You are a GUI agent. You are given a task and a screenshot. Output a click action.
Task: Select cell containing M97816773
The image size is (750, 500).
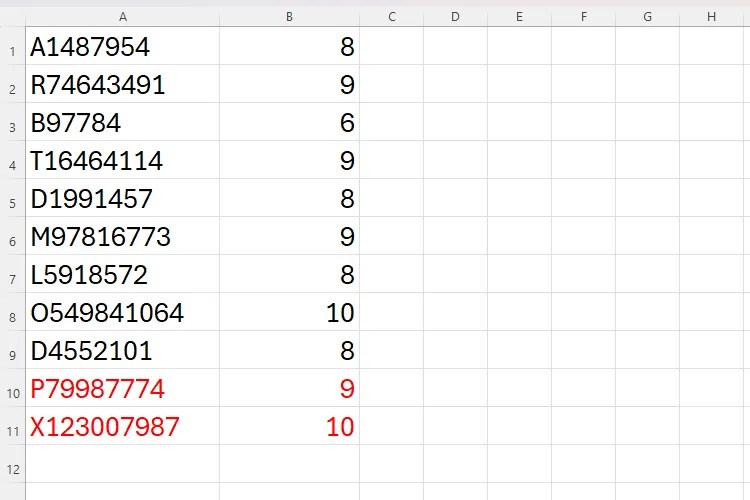pos(122,236)
